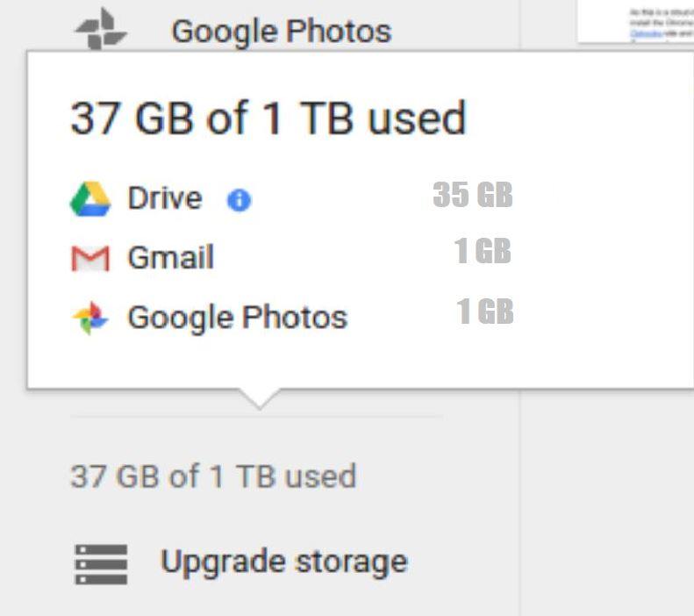Click the gray Google Photos sidebar icon
Image resolution: width=694 pixels, height=616 pixels.
101,29
